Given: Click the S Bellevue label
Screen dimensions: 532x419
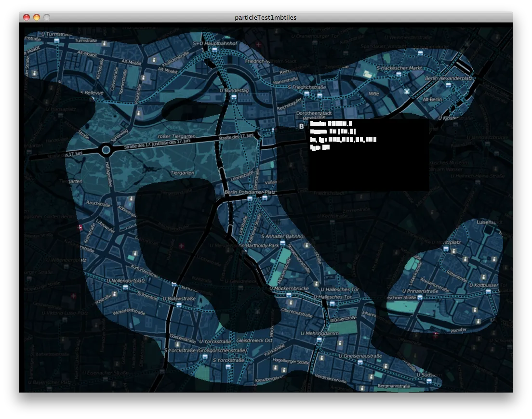Looking at the screenshot, I should coord(92,92).
